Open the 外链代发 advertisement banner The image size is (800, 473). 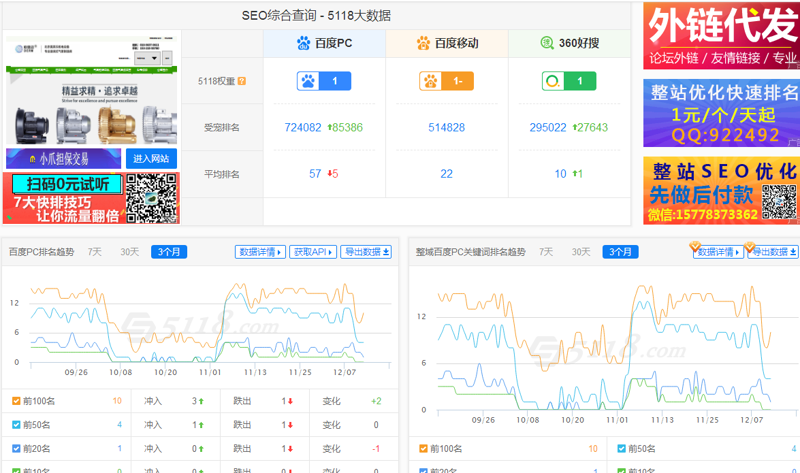(721, 36)
